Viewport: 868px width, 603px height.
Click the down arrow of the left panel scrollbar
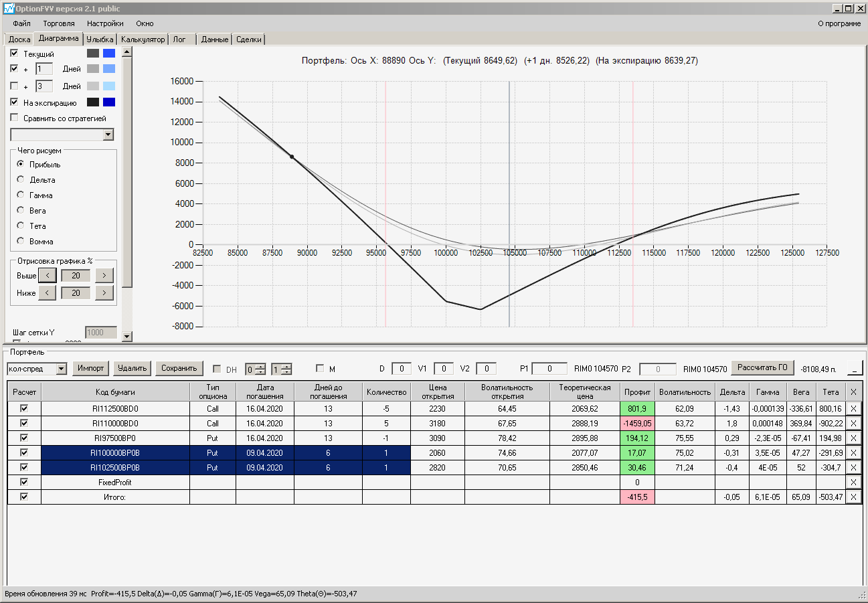(x=127, y=336)
